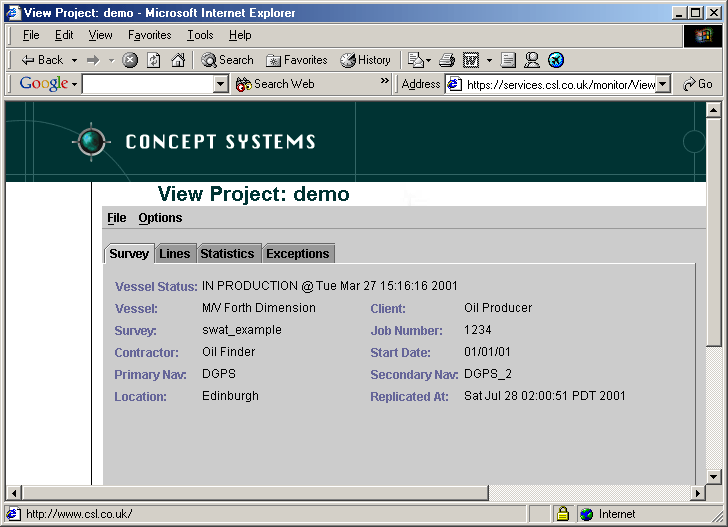
Task: Click the Go button beside address bar
Action: (698, 85)
